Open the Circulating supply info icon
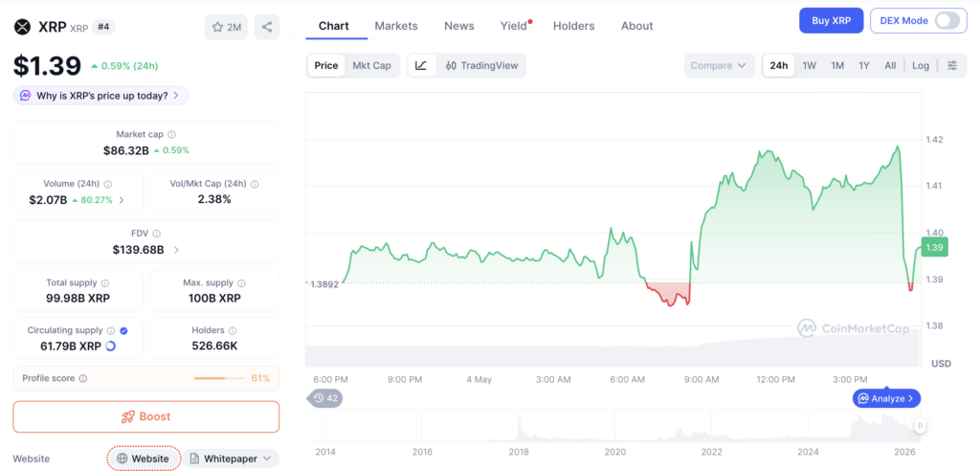Image resolution: width=980 pixels, height=471 pixels. point(111,330)
